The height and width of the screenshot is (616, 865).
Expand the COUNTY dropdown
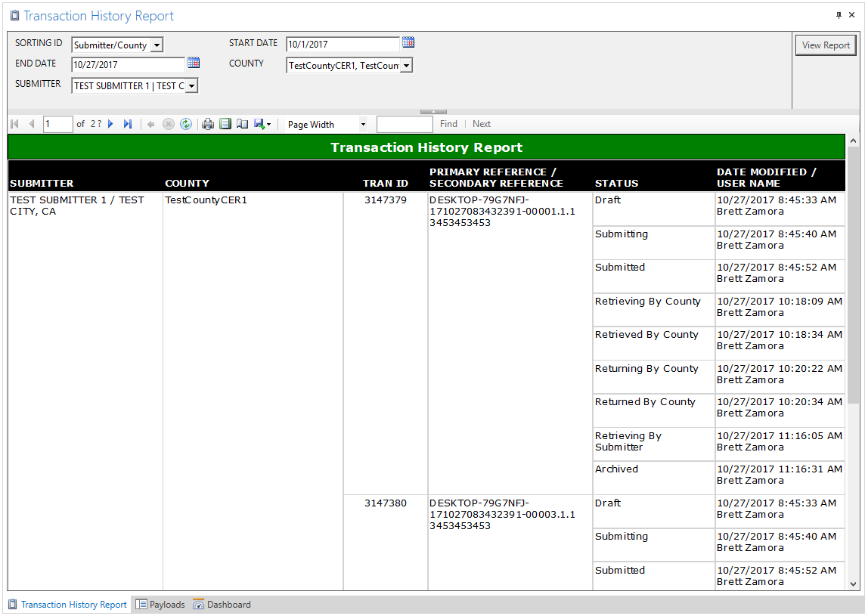click(406, 66)
